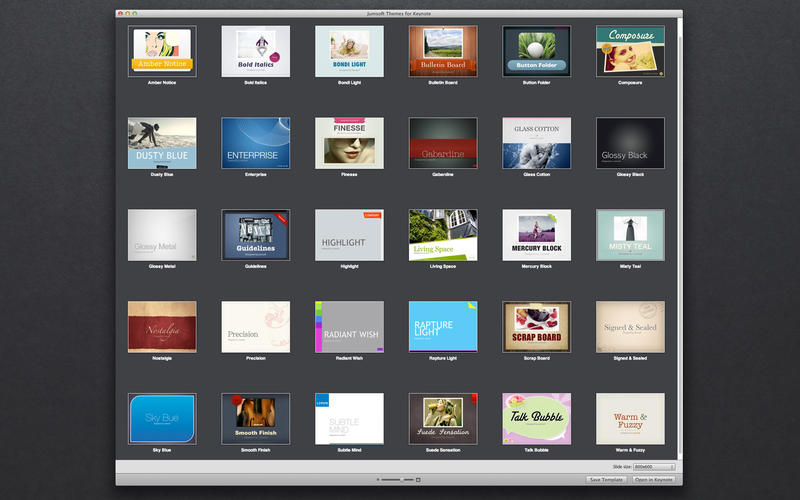Select the Glass Cotton theme
Viewport: 800px width, 500px height.
(x=537, y=143)
